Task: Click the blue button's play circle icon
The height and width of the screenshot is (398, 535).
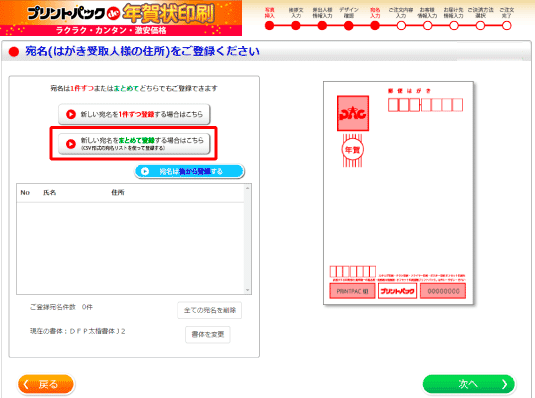Action: point(145,171)
